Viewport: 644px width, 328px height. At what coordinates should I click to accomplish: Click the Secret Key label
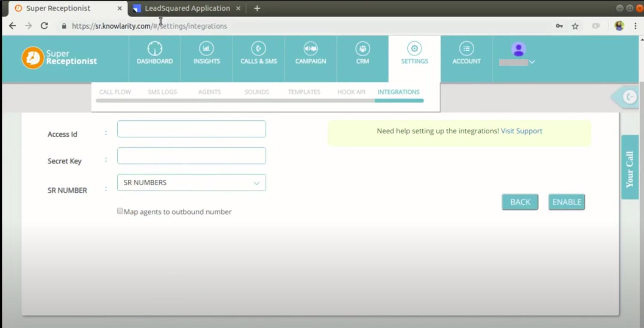[64, 161]
